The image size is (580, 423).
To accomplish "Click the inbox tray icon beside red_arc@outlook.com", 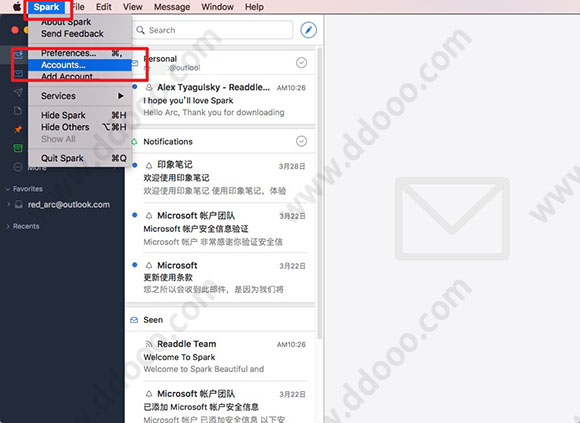I will 18,204.
